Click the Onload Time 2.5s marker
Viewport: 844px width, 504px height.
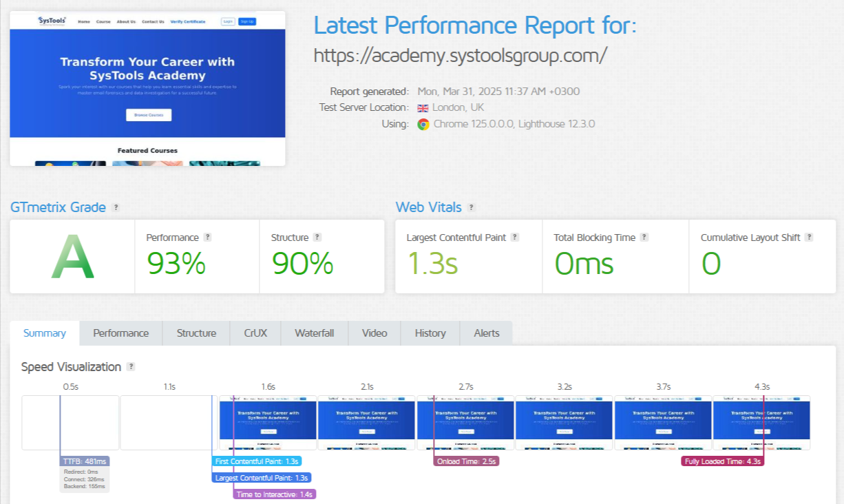[466, 461]
